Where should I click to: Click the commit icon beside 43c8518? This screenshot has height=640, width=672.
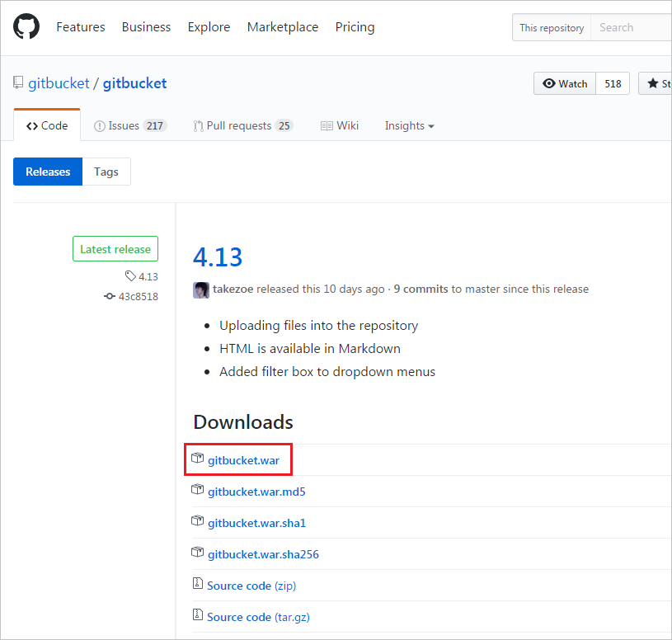110,296
